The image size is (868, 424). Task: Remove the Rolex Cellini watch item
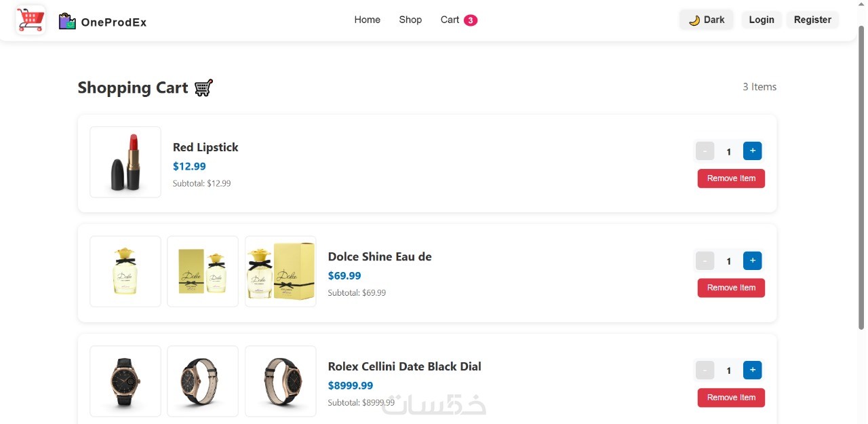click(x=731, y=398)
